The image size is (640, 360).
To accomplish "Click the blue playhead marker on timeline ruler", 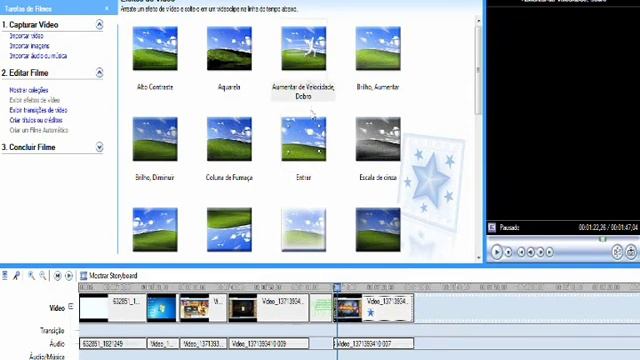I will pos(337,288).
